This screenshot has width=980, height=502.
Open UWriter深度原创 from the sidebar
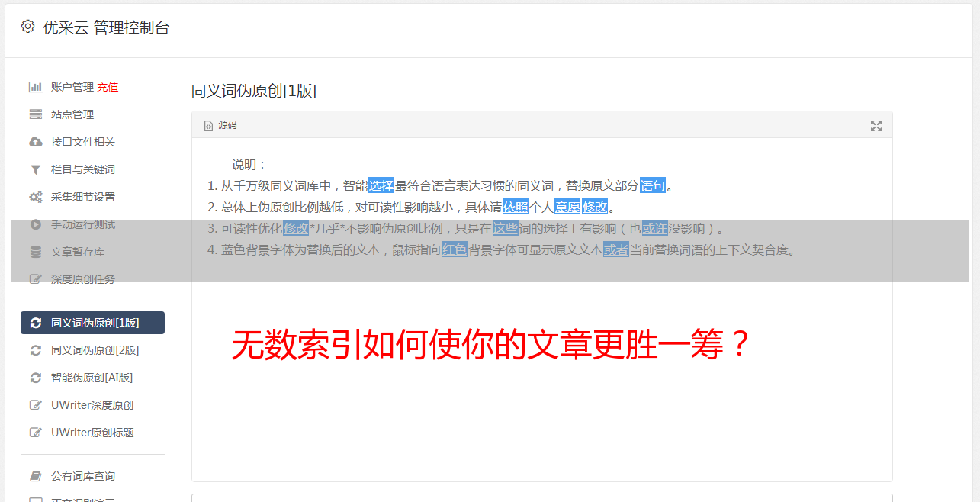[92, 405]
